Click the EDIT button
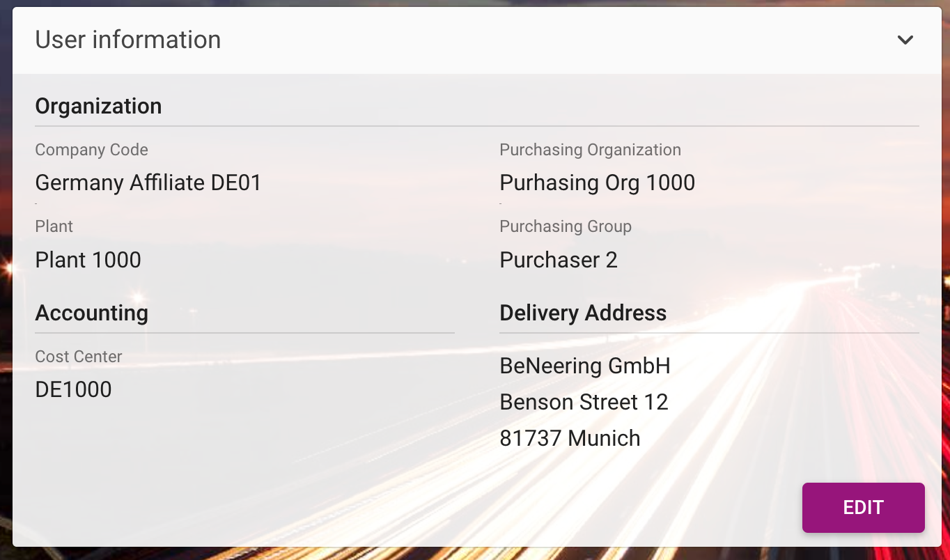Image resolution: width=950 pixels, height=560 pixels. coord(863,508)
